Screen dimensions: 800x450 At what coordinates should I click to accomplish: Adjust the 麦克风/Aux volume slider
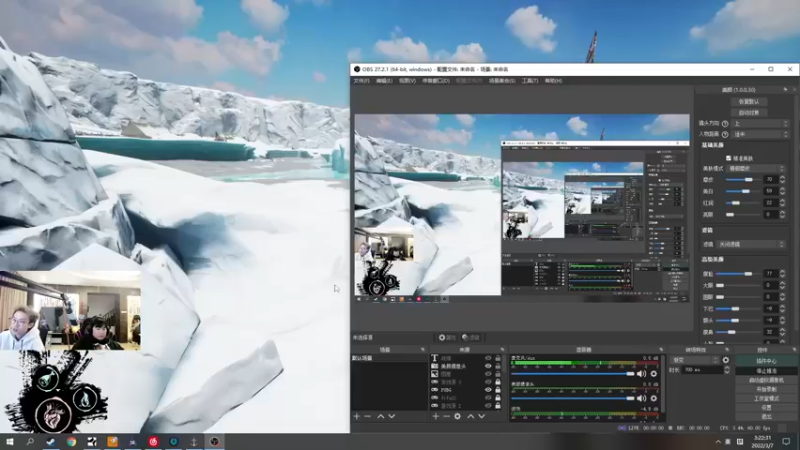(x=573, y=374)
